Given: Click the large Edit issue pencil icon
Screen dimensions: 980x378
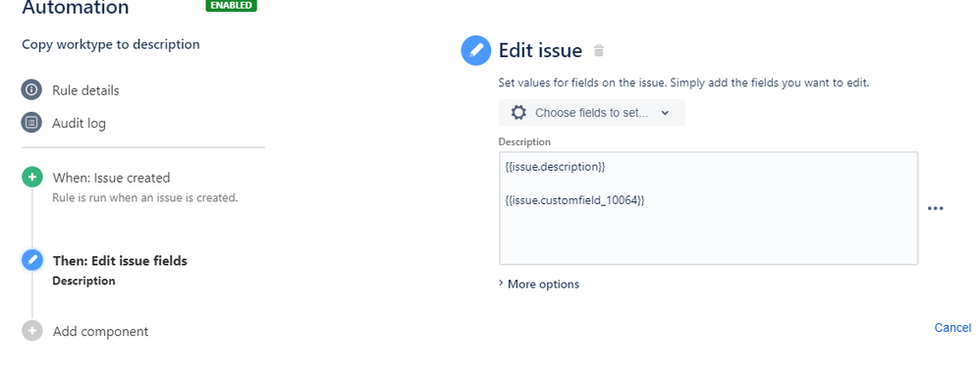Looking at the screenshot, I should (x=476, y=51).
